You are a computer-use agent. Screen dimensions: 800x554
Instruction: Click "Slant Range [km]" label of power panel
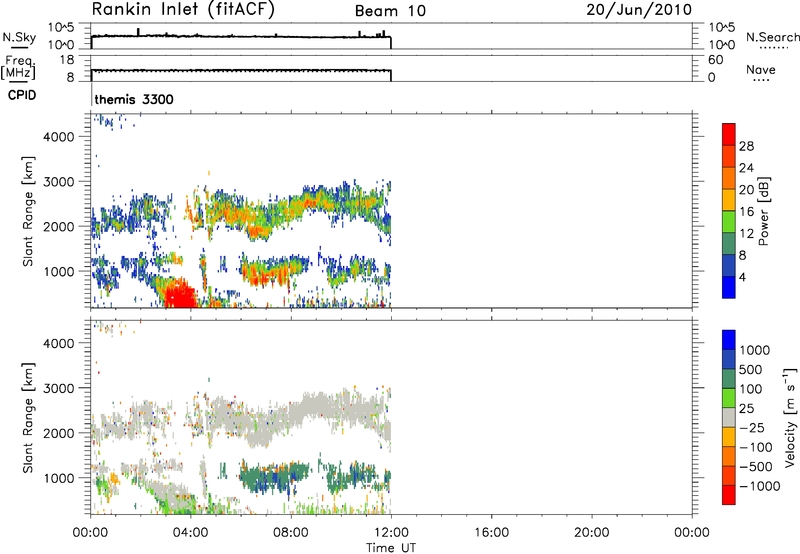(28, 211)
